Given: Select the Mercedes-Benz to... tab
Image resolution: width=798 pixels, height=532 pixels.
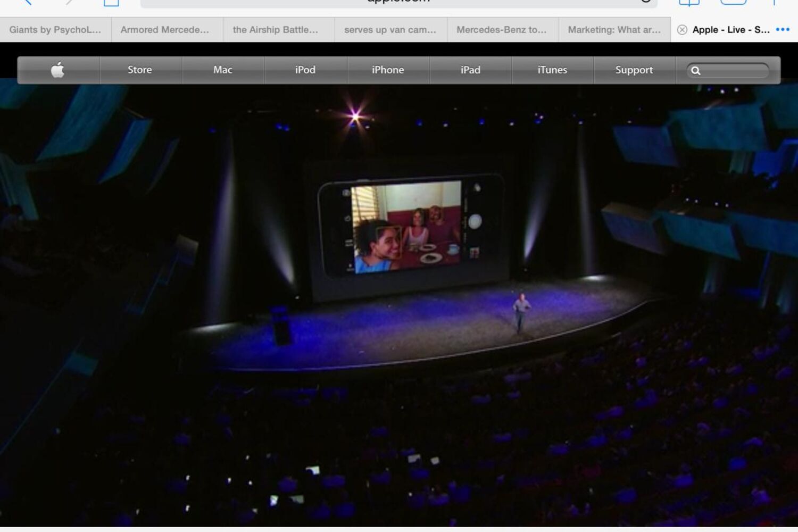Looking at the screenshot, I should [x=503, y=30].
